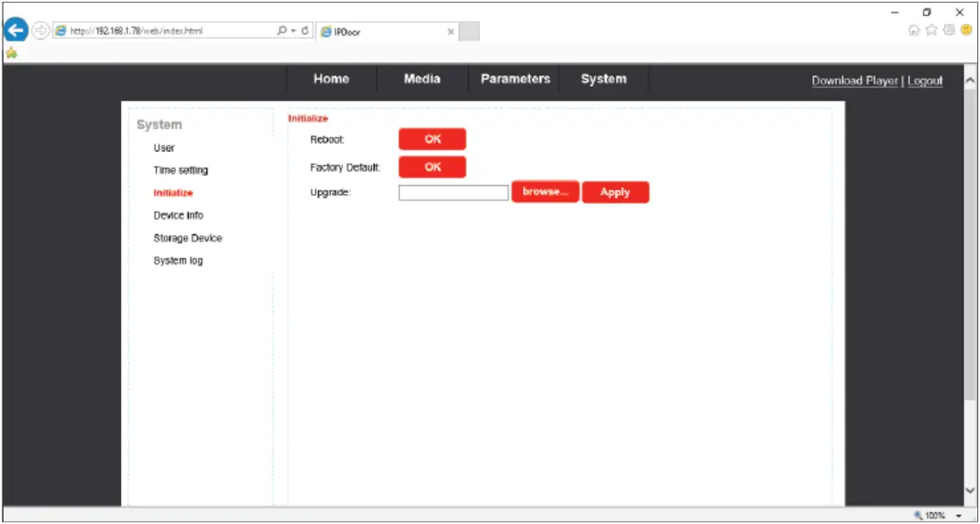
Task: Click the Download Player link
Action: click(x=855, y=81)
